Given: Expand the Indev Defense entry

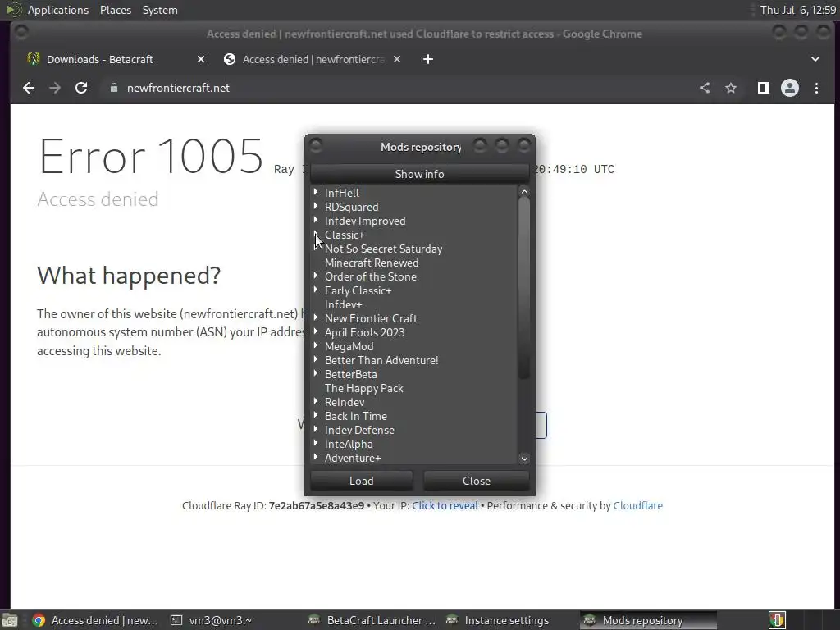Looking at the screenshot, I should [x=316, y=429].
